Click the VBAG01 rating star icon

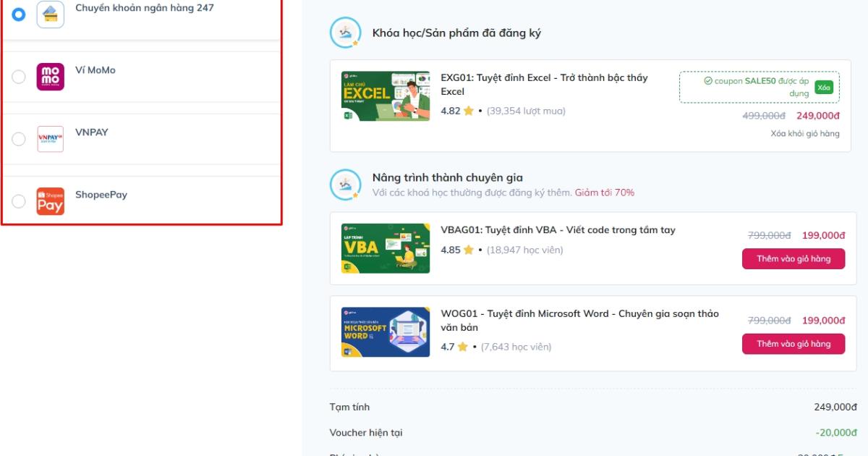click(x=469, y=250)
